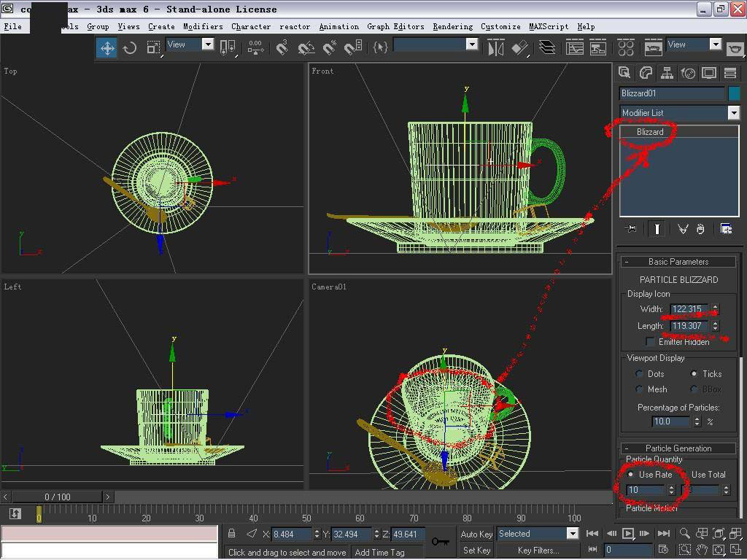
Task: Click Make Unique icon
Action: 683,229
